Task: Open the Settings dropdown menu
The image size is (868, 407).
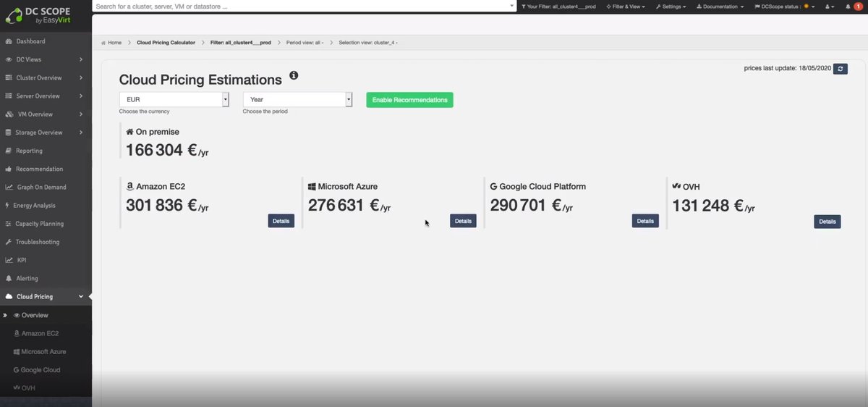Action: coord(671,7)
